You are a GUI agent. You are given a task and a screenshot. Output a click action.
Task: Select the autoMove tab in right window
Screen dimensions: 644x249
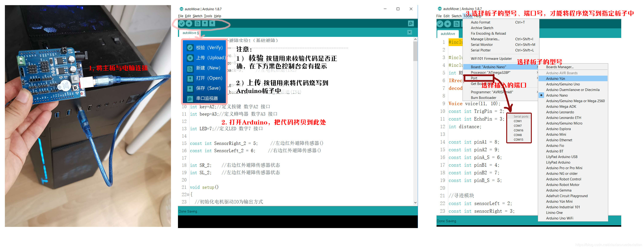[x=448, y=34]
